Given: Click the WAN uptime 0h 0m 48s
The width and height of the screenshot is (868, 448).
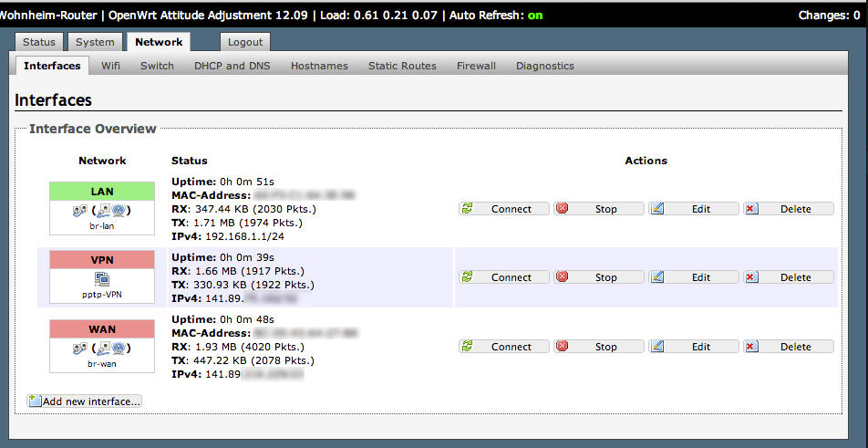Looking at the screenshot, I should point(249,319).
